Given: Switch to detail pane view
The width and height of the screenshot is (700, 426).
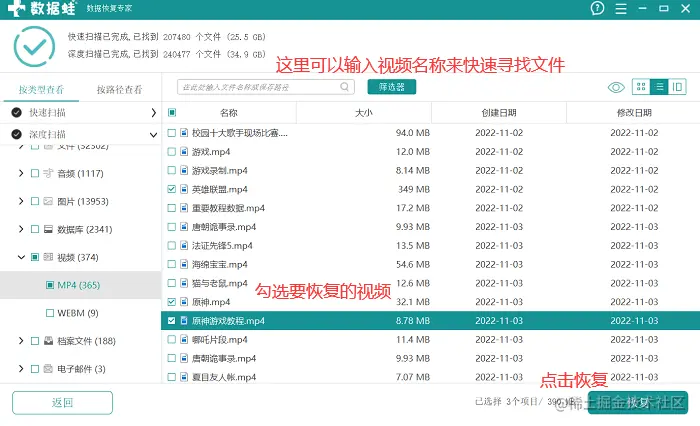Looking at the screenshot, I should pos(677,87).
